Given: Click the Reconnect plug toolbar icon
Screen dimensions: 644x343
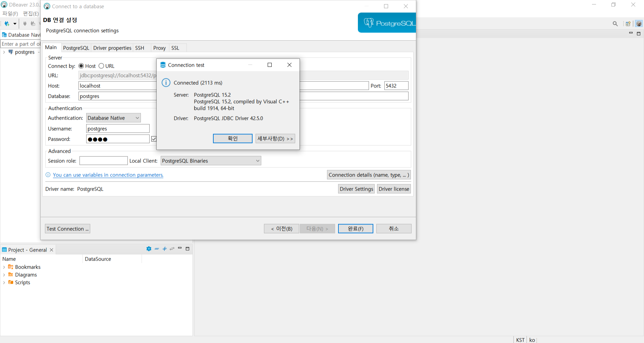Looking at the screenshot, I should pyautogui.click(x=33, y=24).
